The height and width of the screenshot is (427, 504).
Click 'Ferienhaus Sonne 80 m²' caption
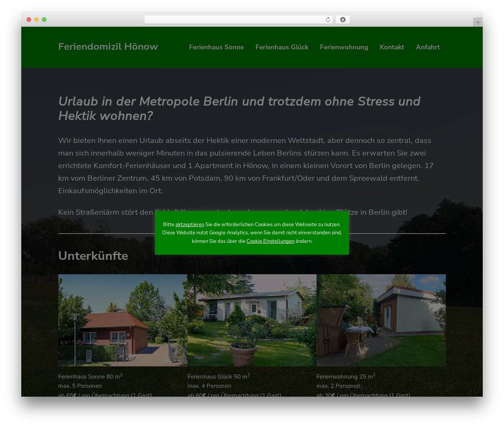tap(90, 376)
